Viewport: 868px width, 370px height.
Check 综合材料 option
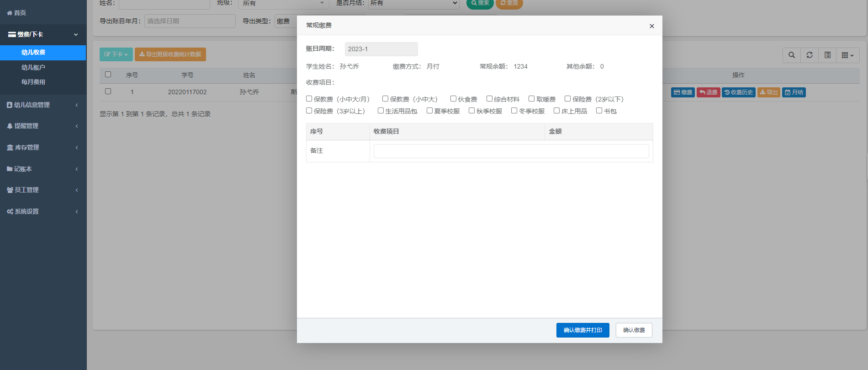[489, 98]
